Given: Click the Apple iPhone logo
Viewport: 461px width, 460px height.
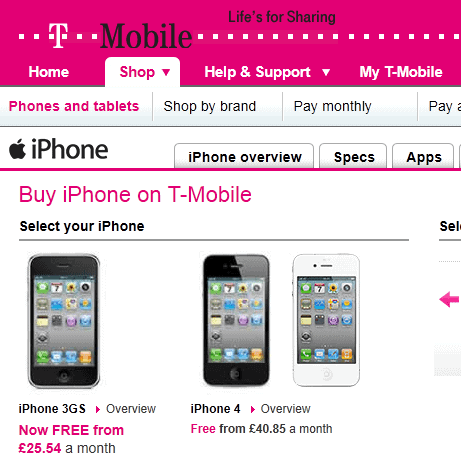Looking at the screenshot, I should coord(59,149).
